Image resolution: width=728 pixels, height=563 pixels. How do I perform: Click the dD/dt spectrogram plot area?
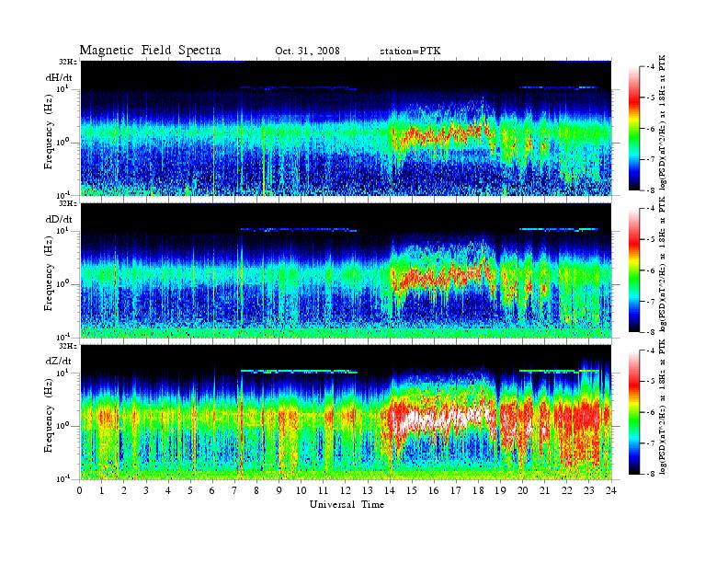click(347, 270)
